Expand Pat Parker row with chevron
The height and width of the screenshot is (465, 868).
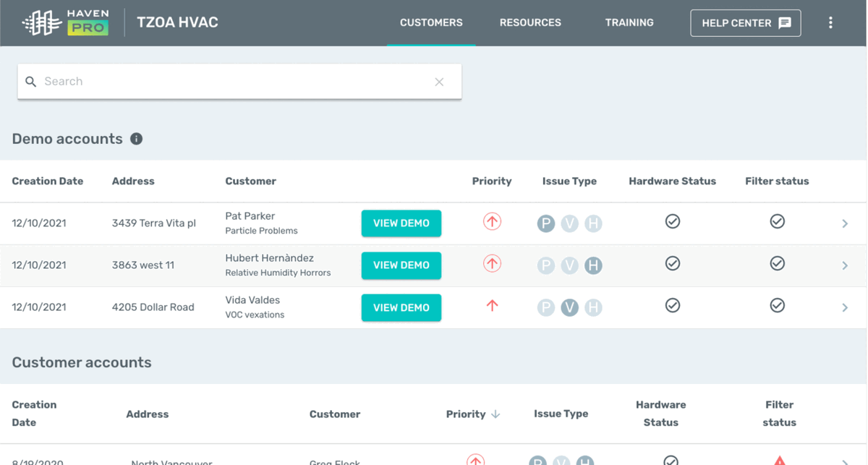(845, 223)
